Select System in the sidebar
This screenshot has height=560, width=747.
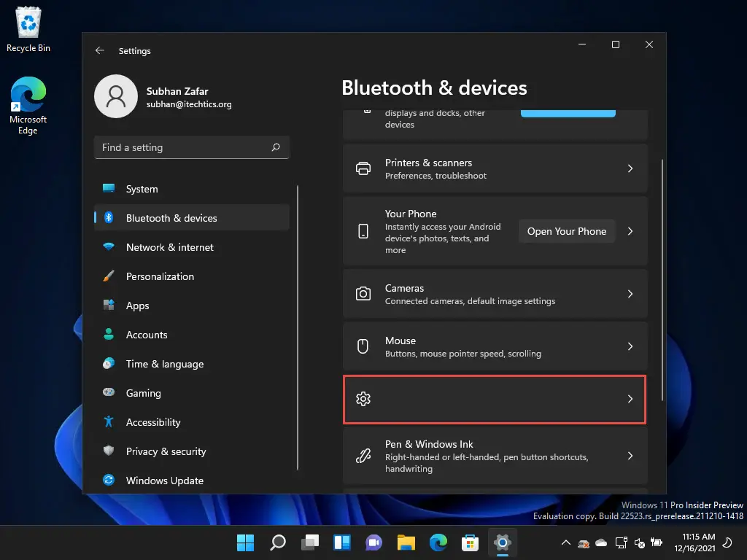pyautogui.click(x=192, y=189)
